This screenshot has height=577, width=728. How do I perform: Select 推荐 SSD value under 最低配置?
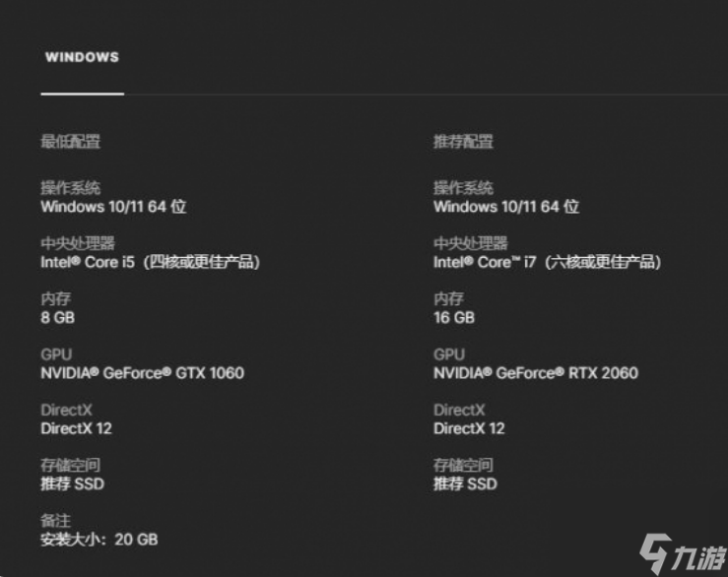point(73,483)
